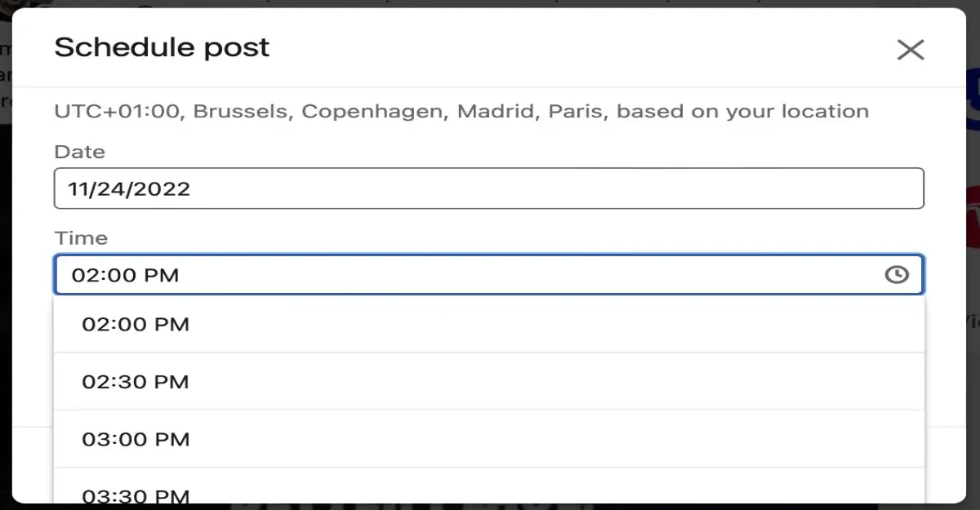Click the X to close Schedule post dialog
Image resolution: width=980 pixels, height=510 pixels.
[910, 49]
